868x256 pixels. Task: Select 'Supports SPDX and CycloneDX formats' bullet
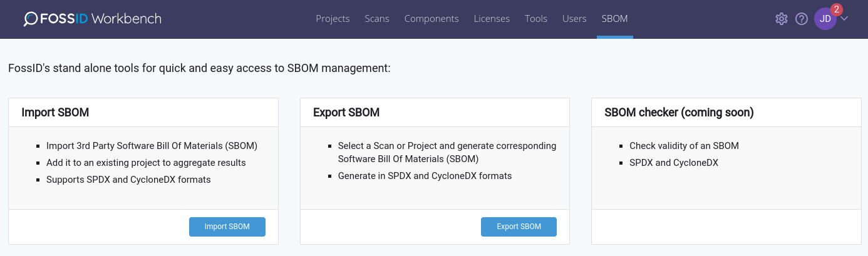point(128,180)
